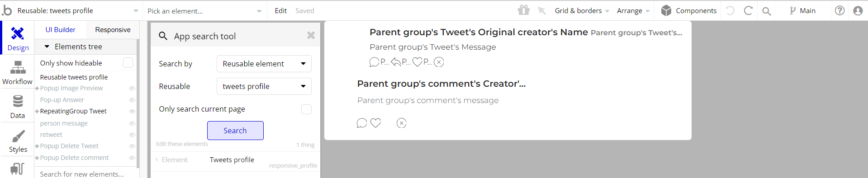The width and height of the screenshot is (868, 178).
Task: Open the Reusable tweets profile dropdown
Action: pyautogui.click(x=264, y=86)
